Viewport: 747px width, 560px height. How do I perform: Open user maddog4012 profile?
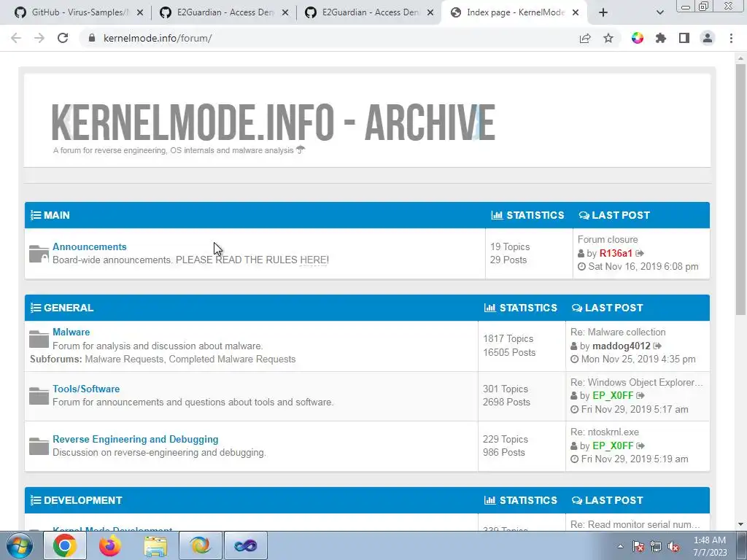pyautogui.click(x=622, y=346)
